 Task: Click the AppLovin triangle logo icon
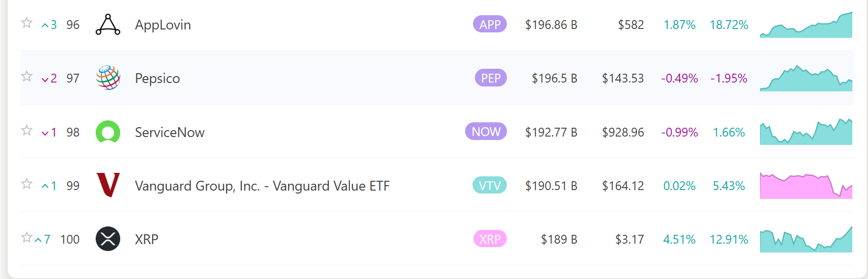pyautogui.click(x=108, y=25)
